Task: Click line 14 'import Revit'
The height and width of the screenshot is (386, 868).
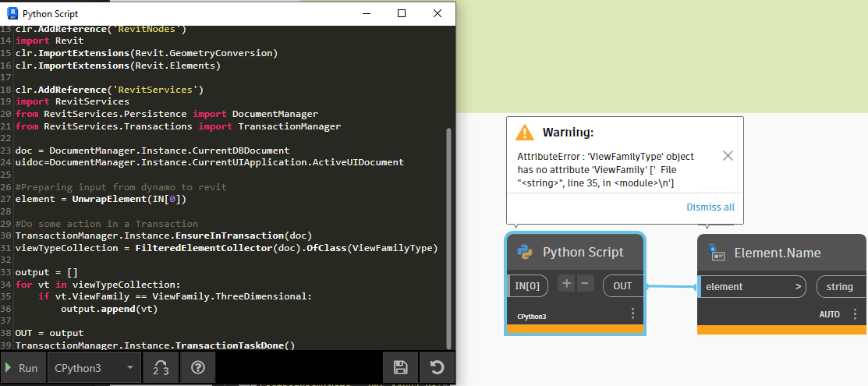Action: 49,41
